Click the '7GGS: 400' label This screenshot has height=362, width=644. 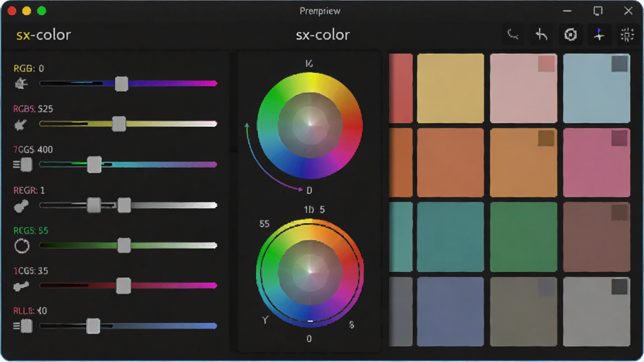(33, 150)
